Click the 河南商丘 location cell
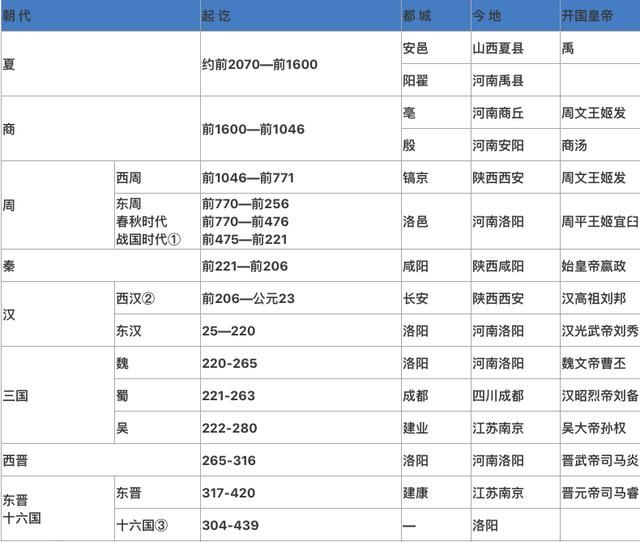The image size is (640, 542). [516, 113]
